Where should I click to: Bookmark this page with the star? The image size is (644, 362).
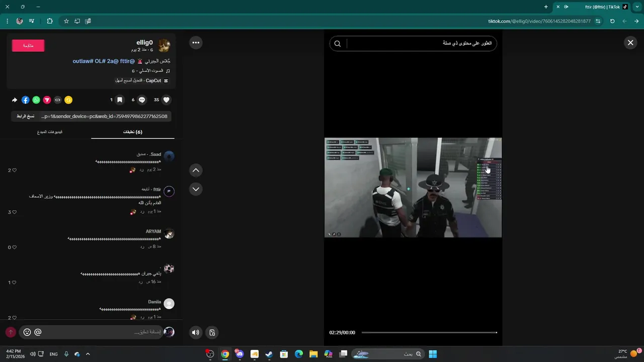66,21
